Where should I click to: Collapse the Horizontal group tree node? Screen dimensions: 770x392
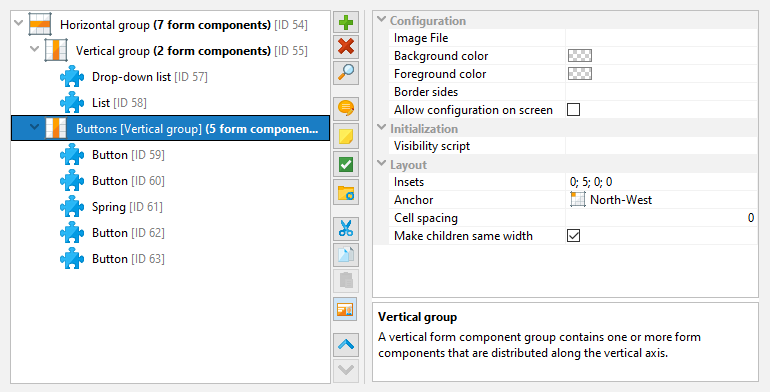coord(19,23)
